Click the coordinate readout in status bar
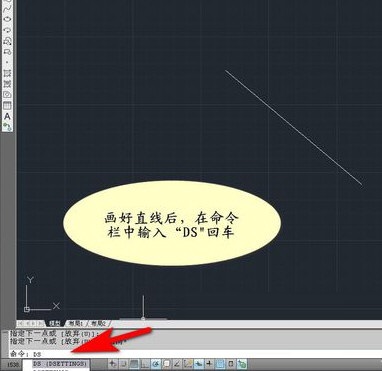This screenshot has height=371, width=382. pos(12,364)
